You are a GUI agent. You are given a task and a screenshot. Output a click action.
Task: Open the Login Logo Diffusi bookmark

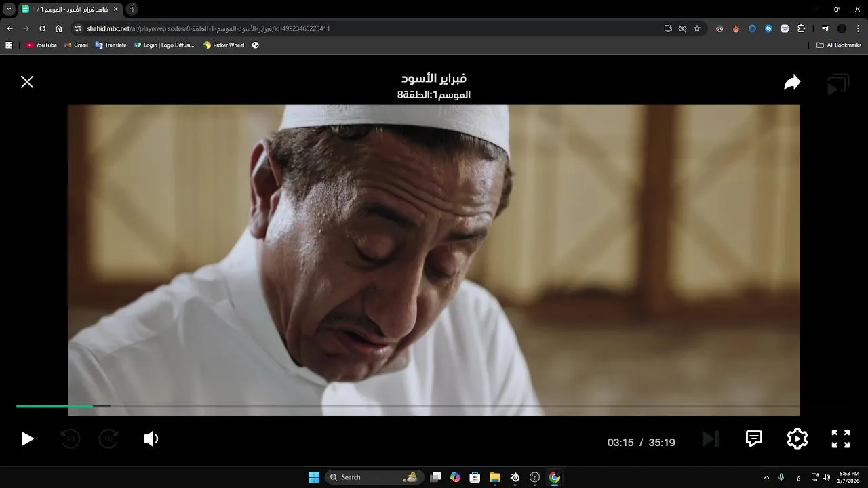click(x=164, y=45)
